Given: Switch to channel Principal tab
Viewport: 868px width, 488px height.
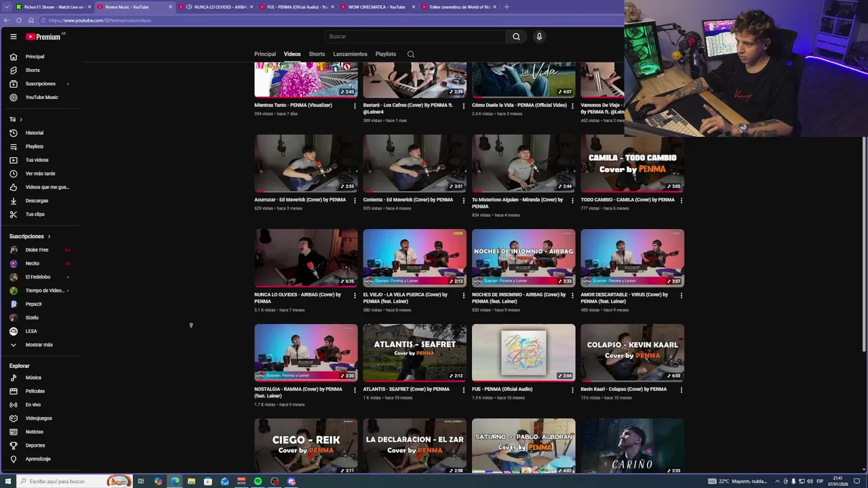Looking at the screenshot, I should 265,54.
